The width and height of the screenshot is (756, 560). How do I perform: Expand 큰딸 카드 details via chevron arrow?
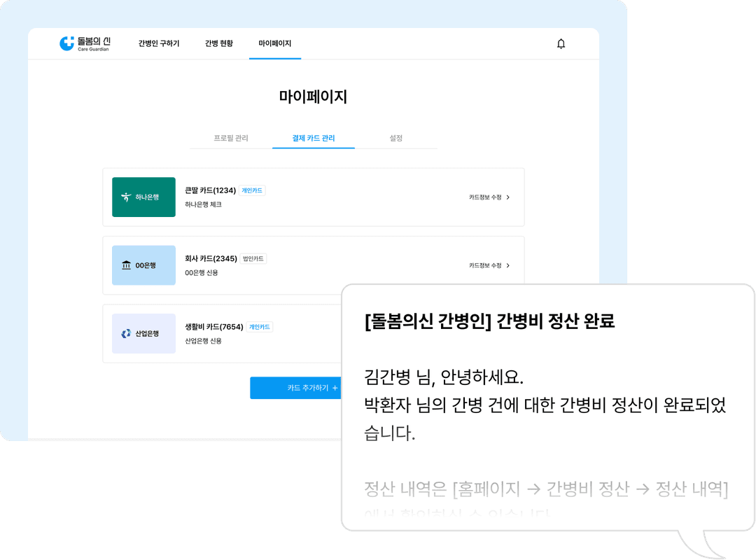click(508, 197)
